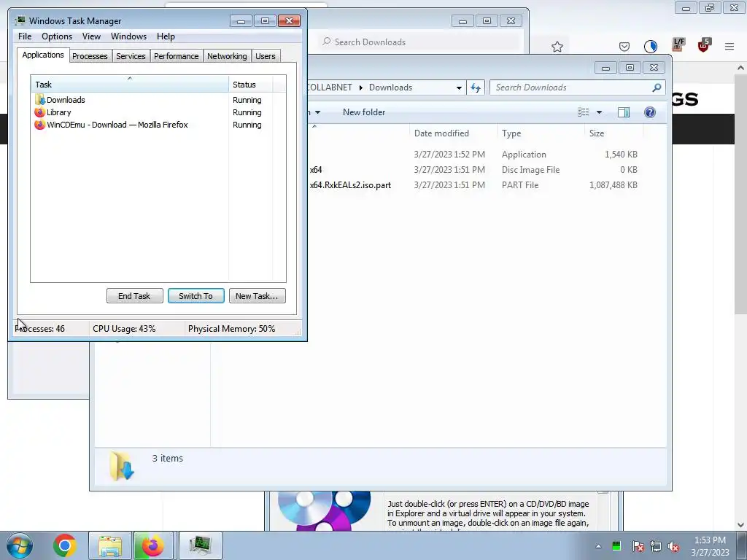Open the Windows menu in Task Manager
The image size is (747, 560).
tap(128, 36)
